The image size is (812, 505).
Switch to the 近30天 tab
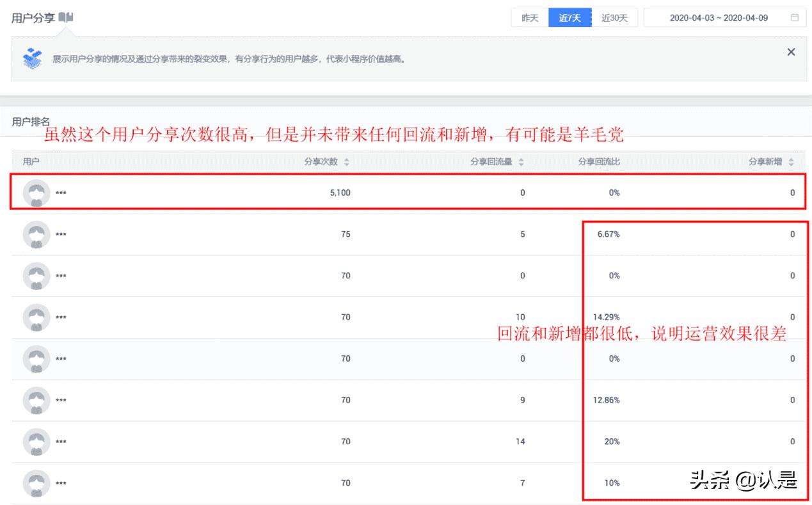[x=614, y=17]
